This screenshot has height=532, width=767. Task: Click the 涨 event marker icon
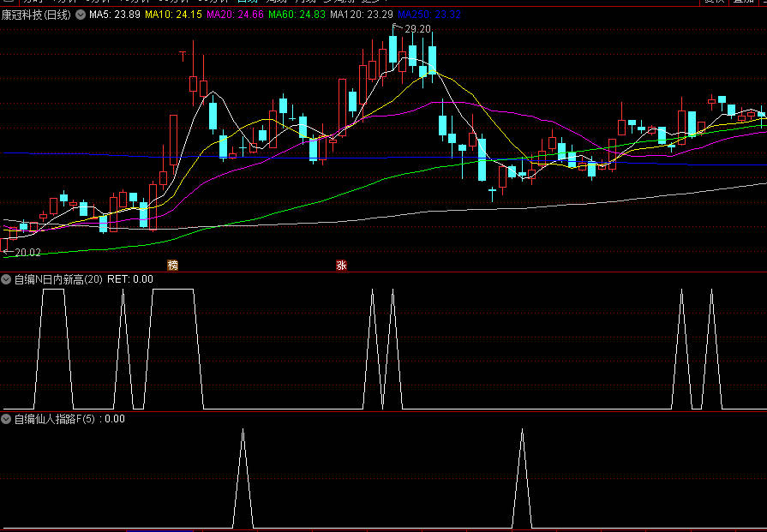(341, 266)
